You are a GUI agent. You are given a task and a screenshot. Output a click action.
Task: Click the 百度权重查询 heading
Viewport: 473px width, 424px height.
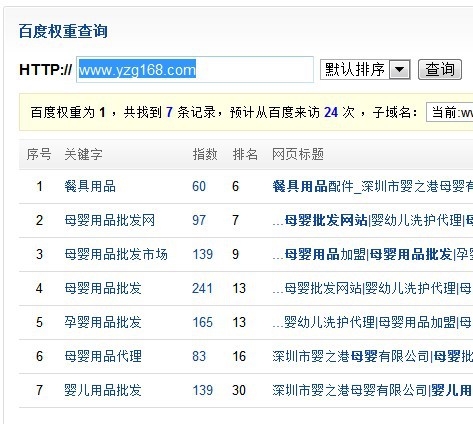(x=63, y=31)
